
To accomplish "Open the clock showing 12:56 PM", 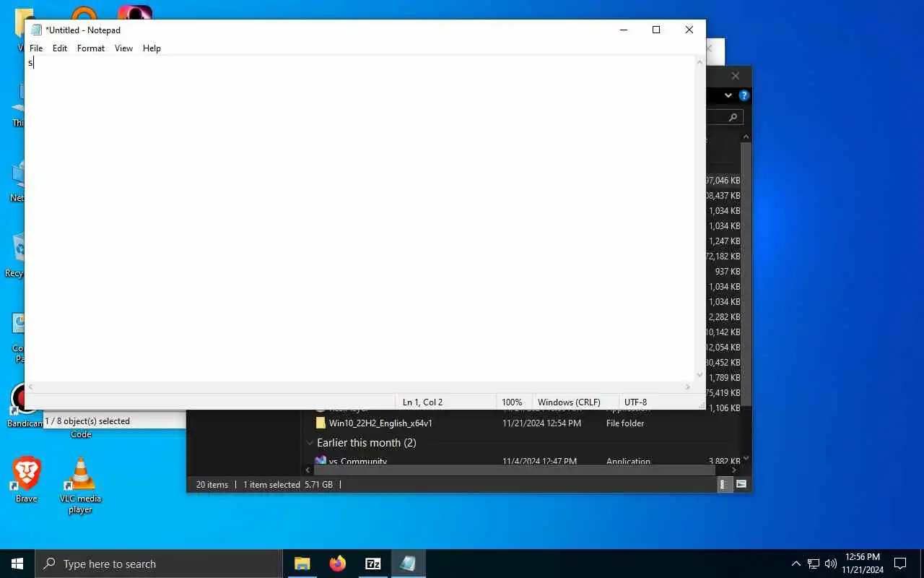I will point(863,564).
